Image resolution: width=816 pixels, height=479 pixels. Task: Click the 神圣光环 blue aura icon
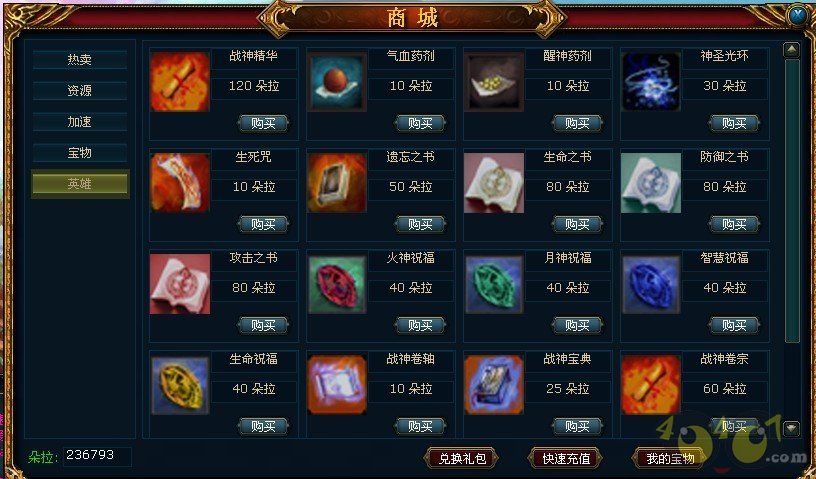pos(651,82)
